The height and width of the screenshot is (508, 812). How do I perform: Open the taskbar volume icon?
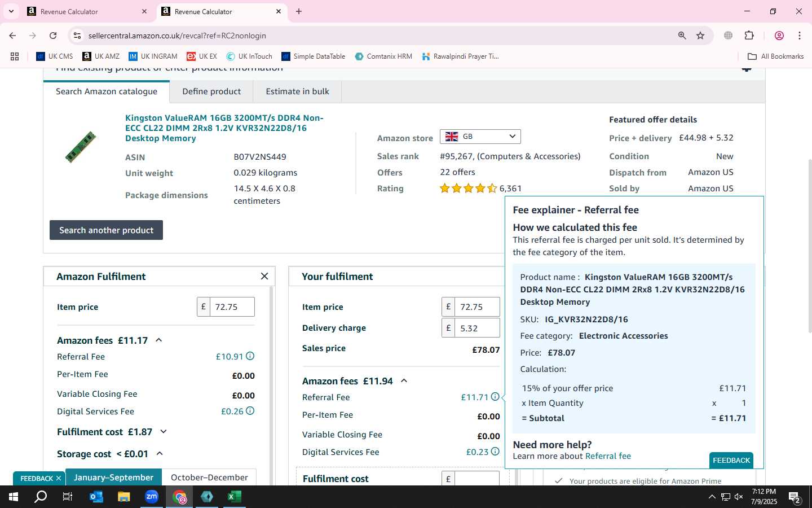[739, 497]
